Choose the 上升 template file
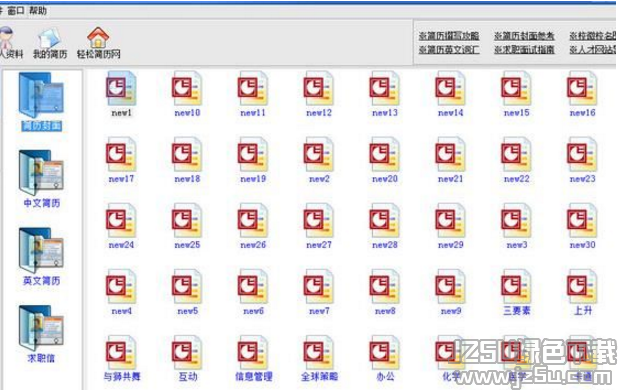 coord(582,293)
